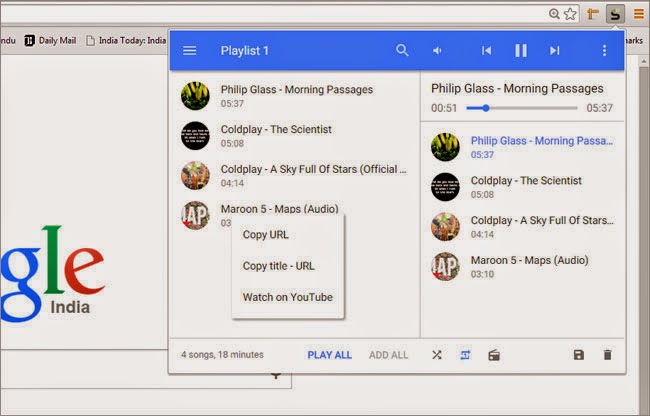
Task: Click the Playlist 1 title
Action: (x=245, y=51)
